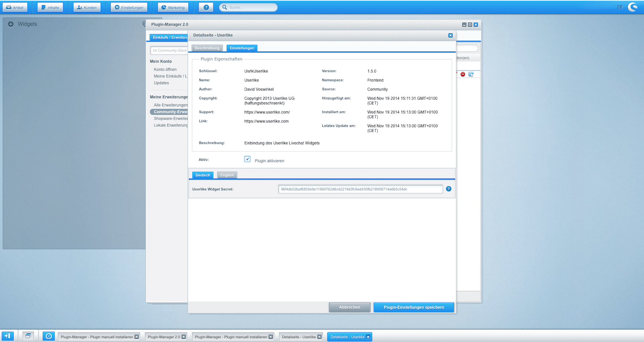Switch to the Deutsch language tab

click(x=203, y=175)
